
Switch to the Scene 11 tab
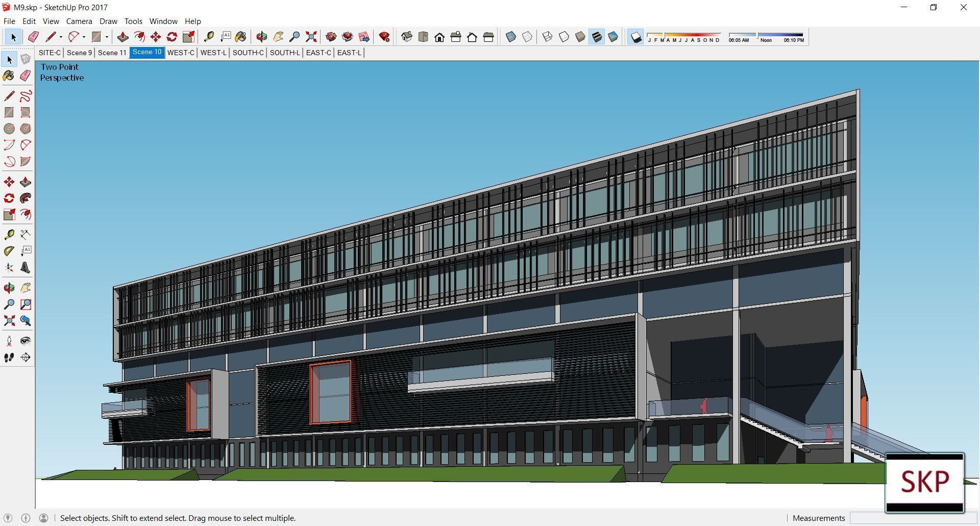tap(112, 53)
